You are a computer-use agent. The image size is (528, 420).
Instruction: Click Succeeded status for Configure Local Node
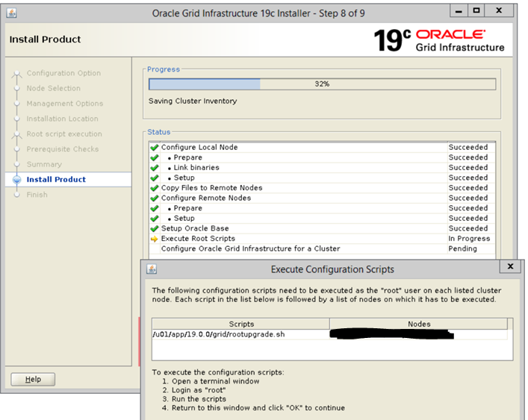[468, 147]
